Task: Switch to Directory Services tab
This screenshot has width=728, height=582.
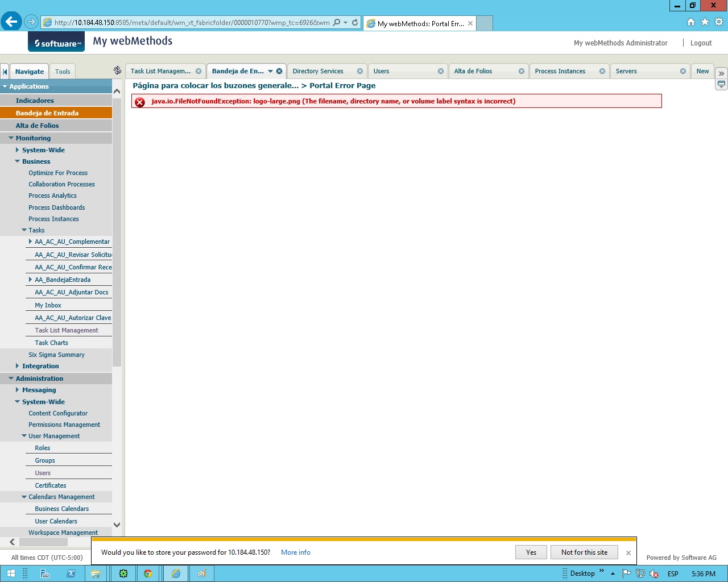Action: (318, 71)
